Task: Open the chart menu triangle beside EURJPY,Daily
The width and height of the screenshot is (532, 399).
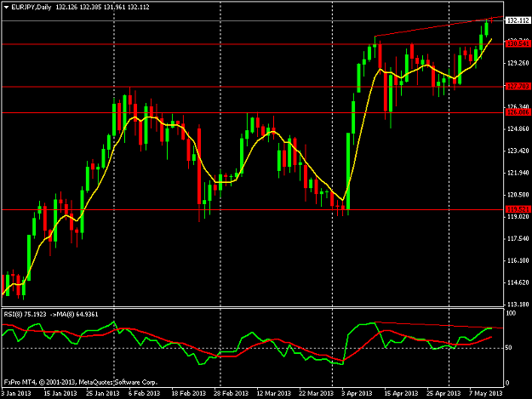Action: pyautogui.click(x=6, y=7)
